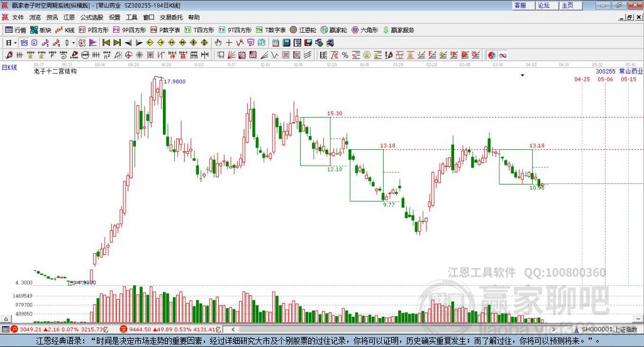Step the chart left with the black arrow
Viewport: 644px width, 347px height.
(x=128, y=43)
